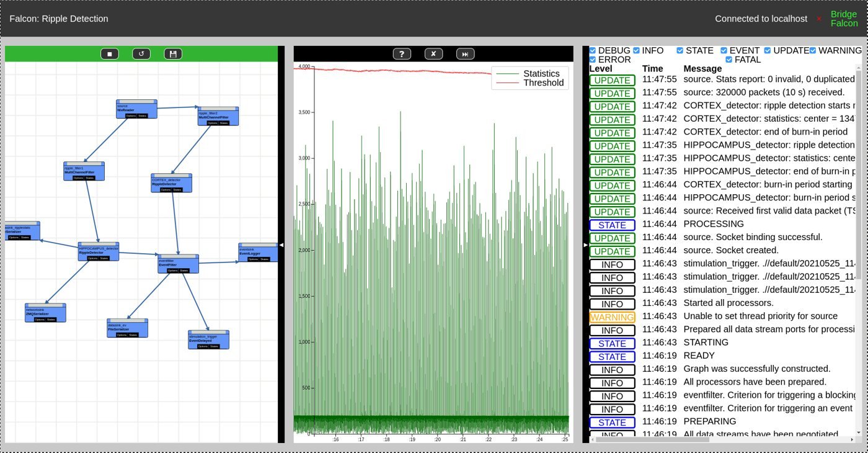Viewport: 868px width, 453px height.
Task: Expand log panel with right-pointing arrow handle
Action: point(585,245)
